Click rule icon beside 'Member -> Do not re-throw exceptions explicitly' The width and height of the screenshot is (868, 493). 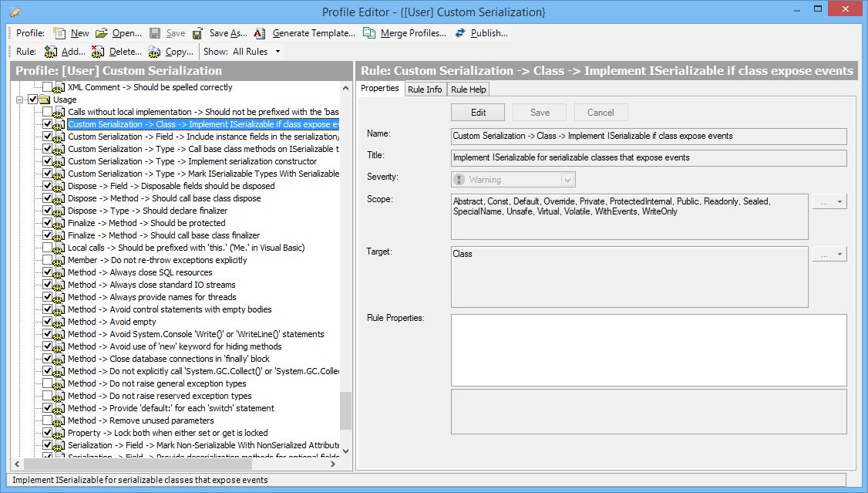click(x=58, y=260)
